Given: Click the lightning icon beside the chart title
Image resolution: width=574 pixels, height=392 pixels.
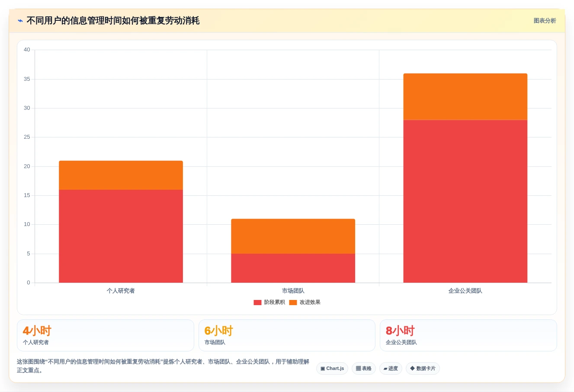Looking at the screenshot, I should tap(20, 21).
